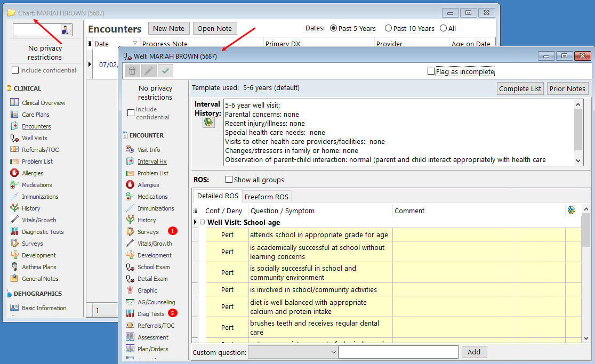Open the Date column filter arrow in Encounters
Image resolution: width=595 pixels, height=364 pixels.
(135, 43)
